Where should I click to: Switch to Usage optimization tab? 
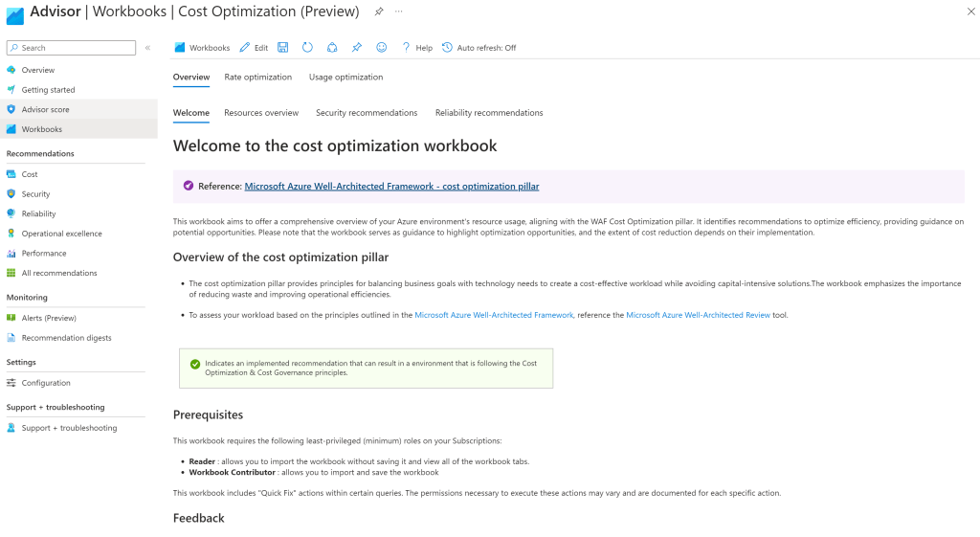tap(345, 77)
